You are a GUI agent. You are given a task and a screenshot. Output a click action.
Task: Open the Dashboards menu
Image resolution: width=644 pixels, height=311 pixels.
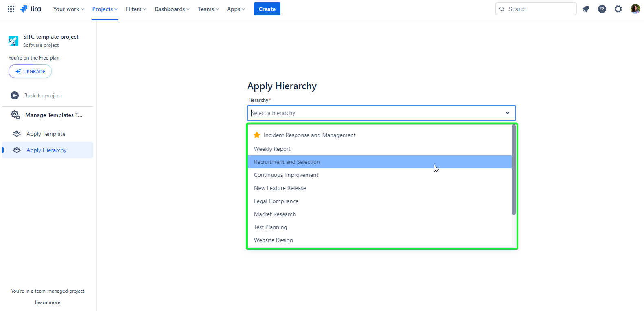(172, 9)
